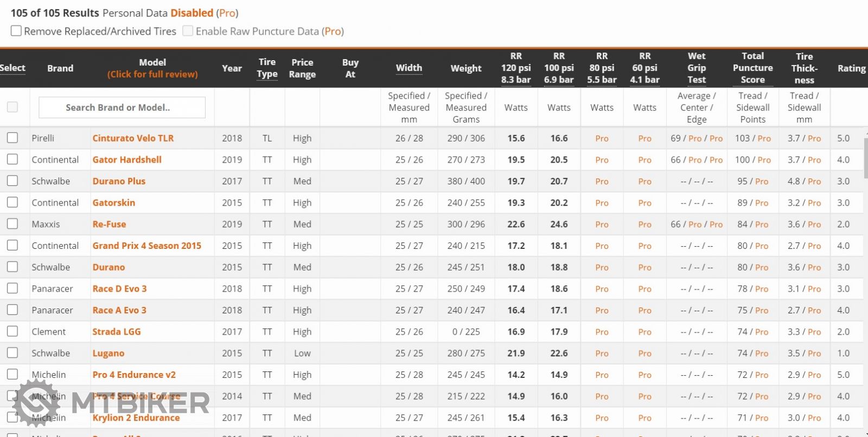This screenshot has height=437, width=868.
Task: Select the Pirelli Cinturato Velo TLR row checkbox
Action: [12, 138]
